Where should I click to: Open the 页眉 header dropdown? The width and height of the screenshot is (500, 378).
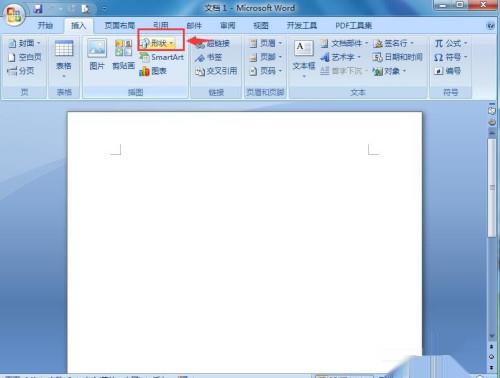[266, 43]
